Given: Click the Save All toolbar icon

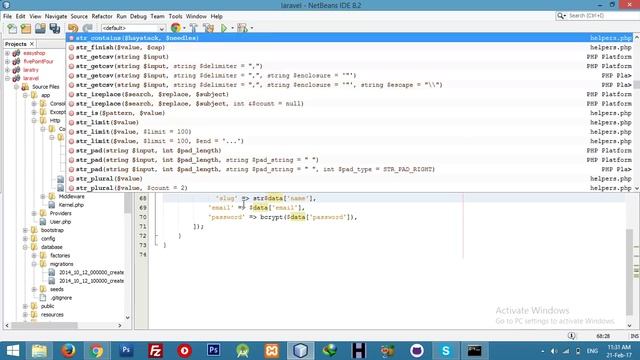Looking at the screenshot, I should pos(55,28).
